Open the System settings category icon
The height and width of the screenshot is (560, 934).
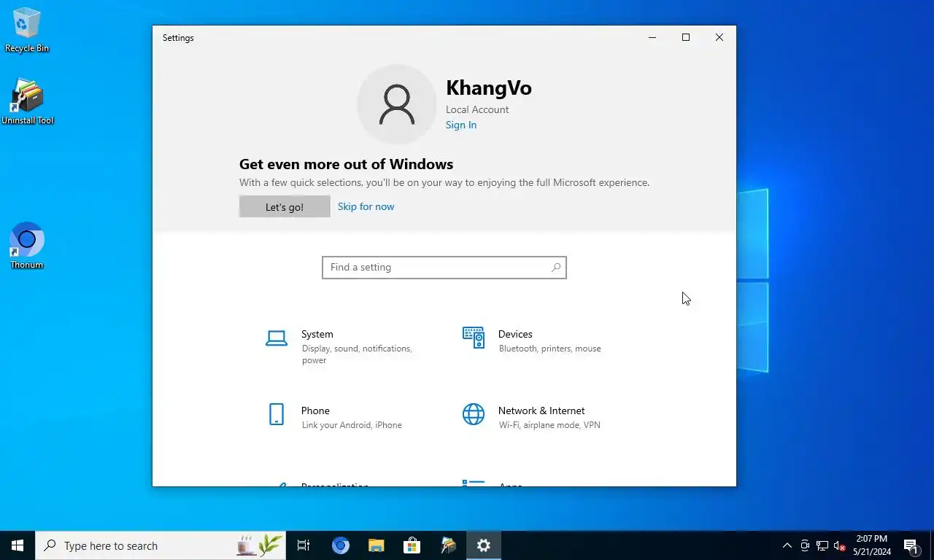tap(277, 338)
